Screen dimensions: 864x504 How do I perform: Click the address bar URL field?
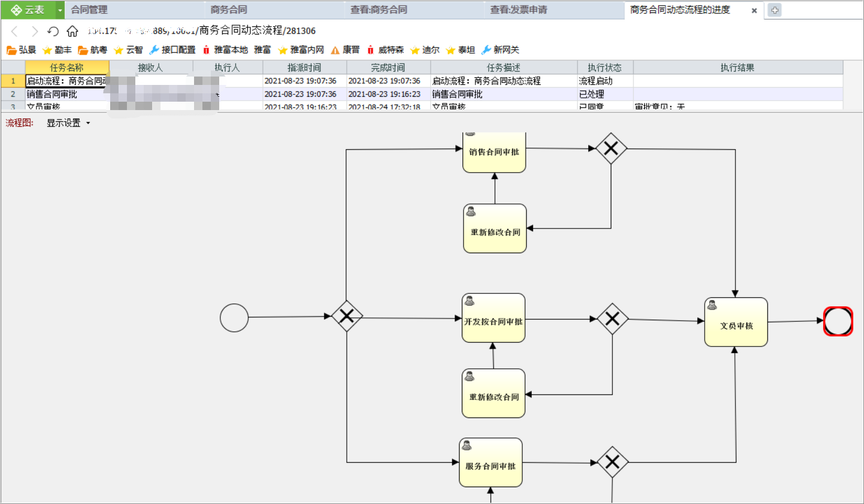pyautogui.click(x=201, y=31)
